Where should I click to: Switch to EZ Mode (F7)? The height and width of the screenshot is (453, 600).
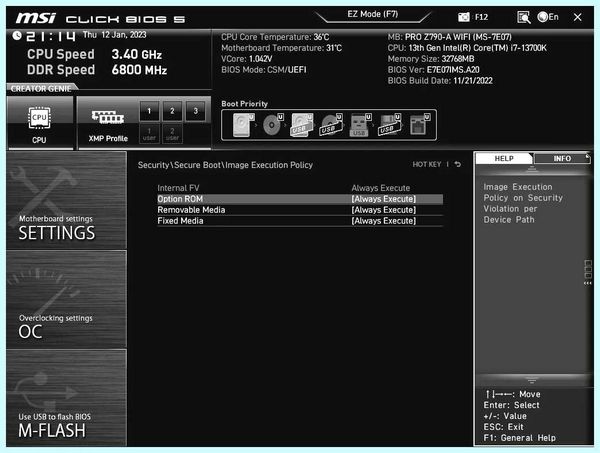click(373, 15)
